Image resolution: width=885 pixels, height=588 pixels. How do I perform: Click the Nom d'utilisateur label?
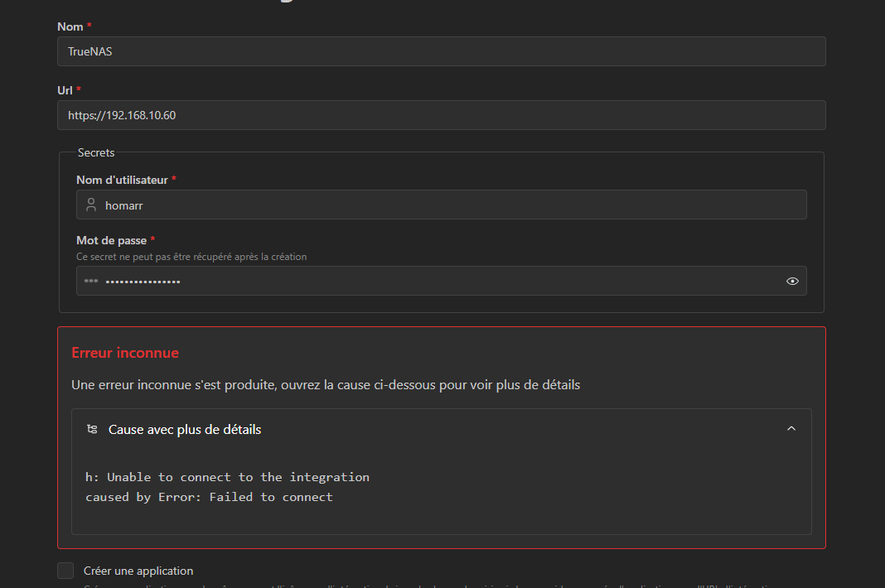coord(122,180)
